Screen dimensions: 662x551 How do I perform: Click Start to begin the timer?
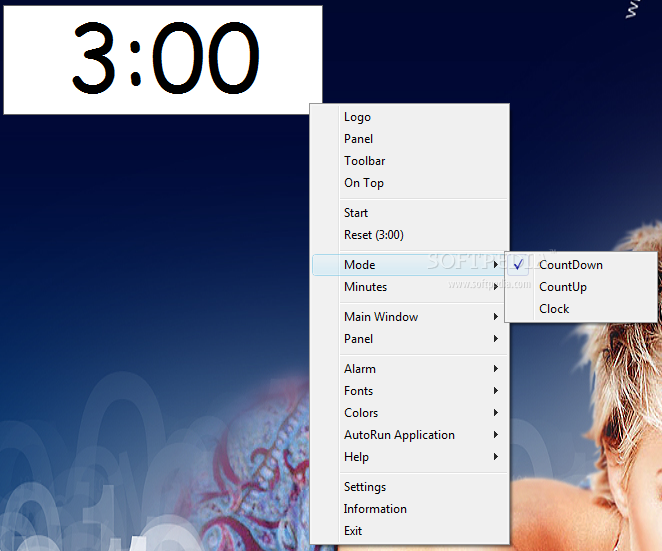point(410,213)
